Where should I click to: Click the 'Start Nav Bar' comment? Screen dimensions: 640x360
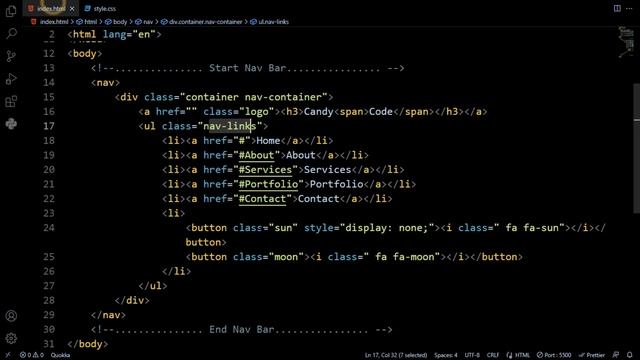click(x=247, y=68)
